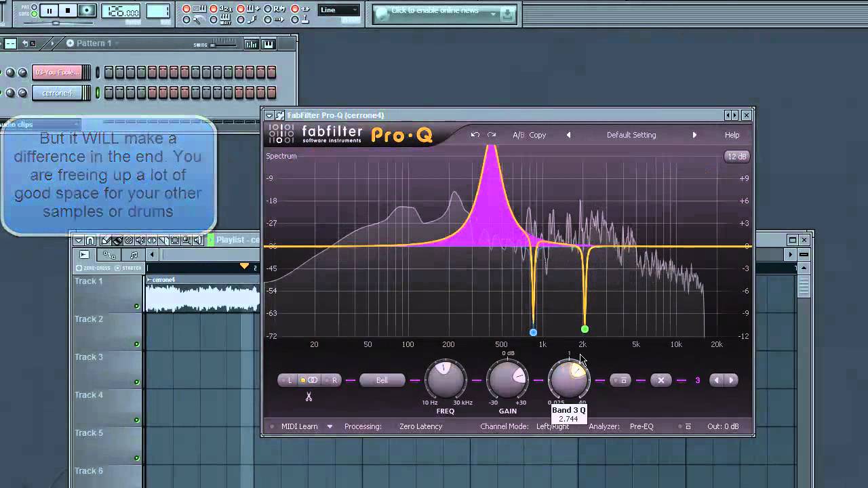
Task: Undo last change in Pro-Q
Action: [x=475, y=135]
